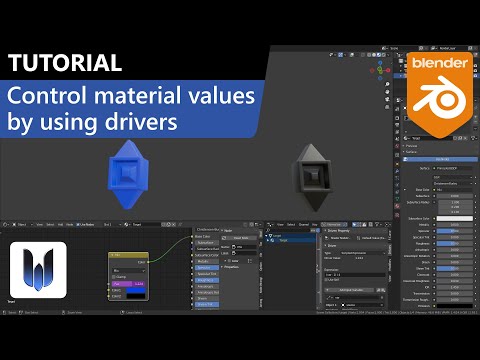The image size is (480, 360).
Task: Open the Modifiers wrench properties tab
Action: pos(397,171)
